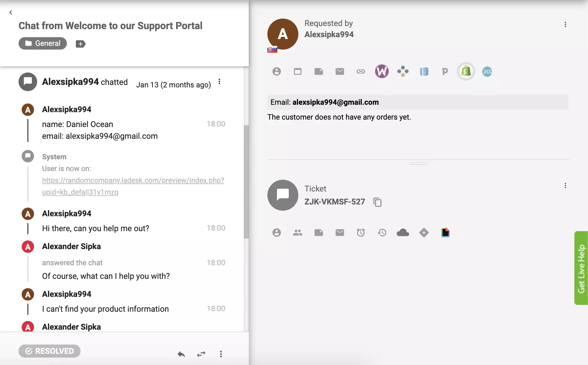Open the WordPress integration
This screenshot has width=588, height=365.
[382, 71]
